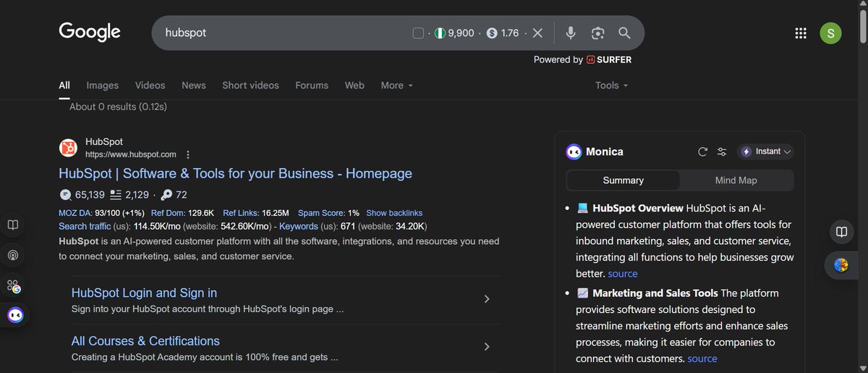Image resolution: width=868 pixels, height=373 pixels.
Task: Click the Surfer logo under search bar
Action: (608, 59)
